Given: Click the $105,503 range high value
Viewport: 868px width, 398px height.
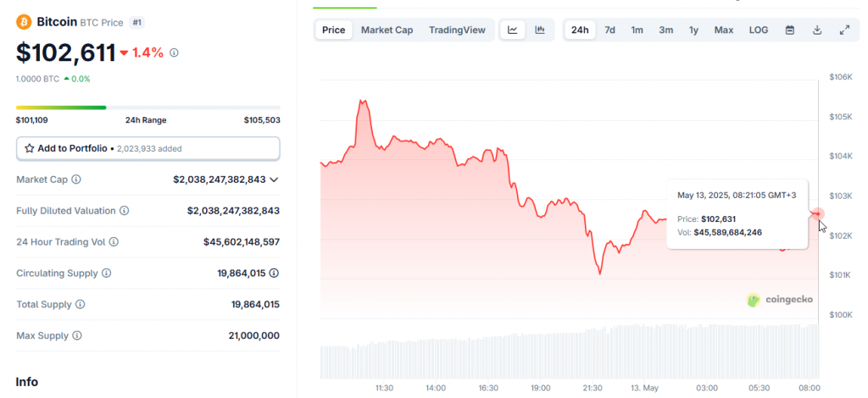Looking at the screenshot, I should 262,120.
